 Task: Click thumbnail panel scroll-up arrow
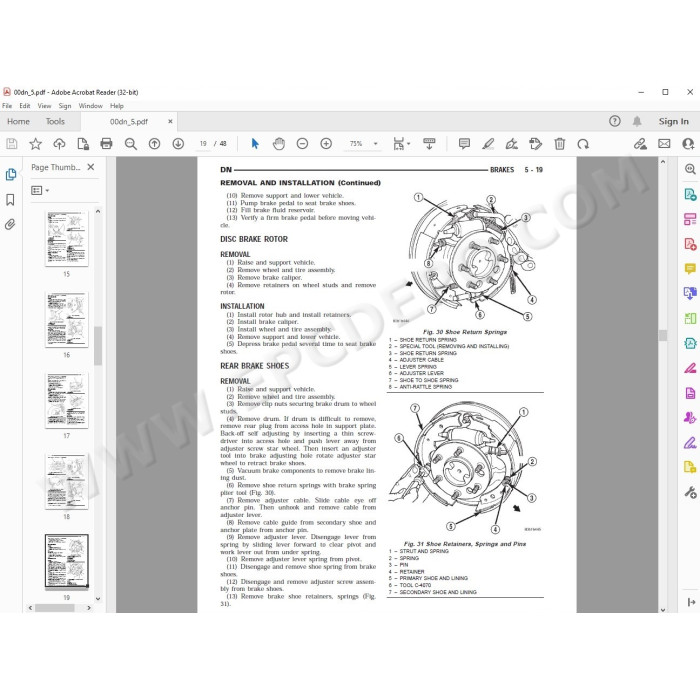98,211
